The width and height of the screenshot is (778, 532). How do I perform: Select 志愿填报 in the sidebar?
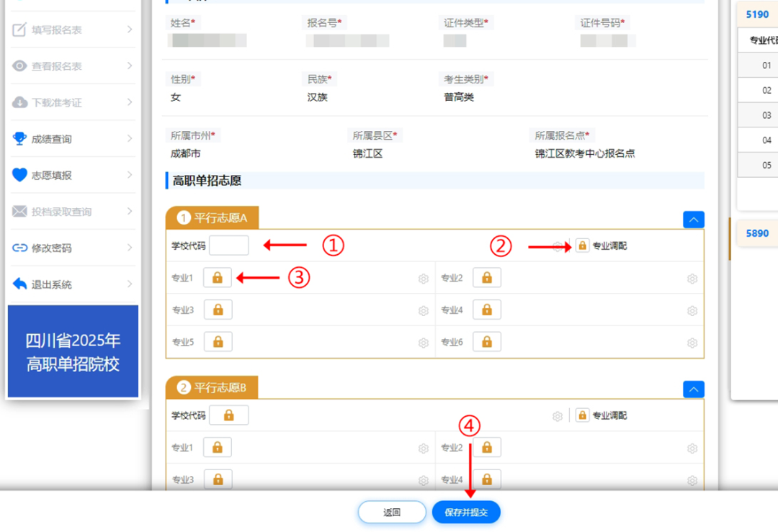[x=50, y=175]
